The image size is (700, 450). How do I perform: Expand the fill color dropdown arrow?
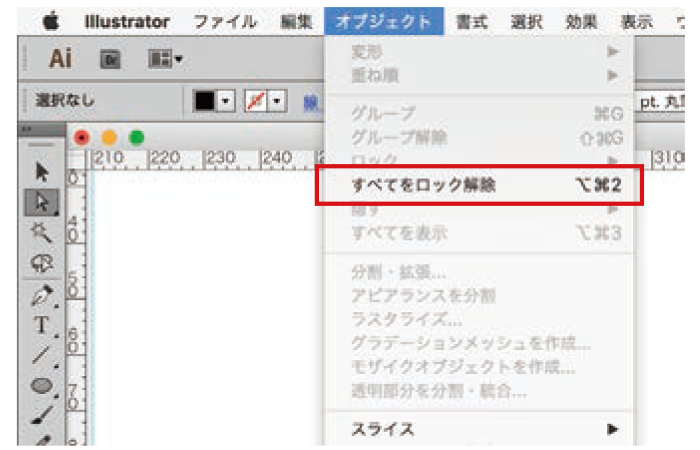point(226,101)
